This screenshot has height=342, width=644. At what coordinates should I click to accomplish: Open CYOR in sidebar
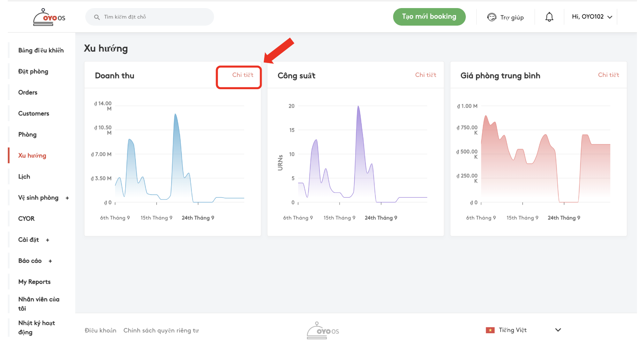[x=26, y=219]
